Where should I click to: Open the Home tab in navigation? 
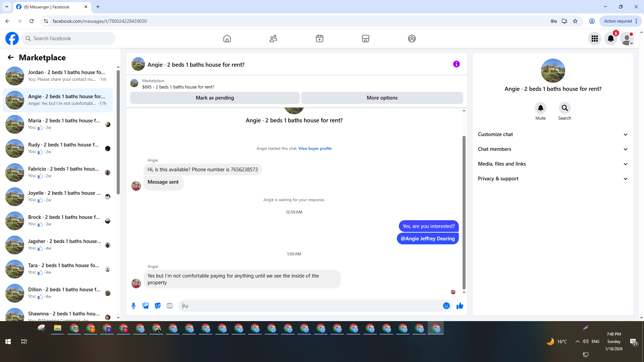(x=227, y=39)
